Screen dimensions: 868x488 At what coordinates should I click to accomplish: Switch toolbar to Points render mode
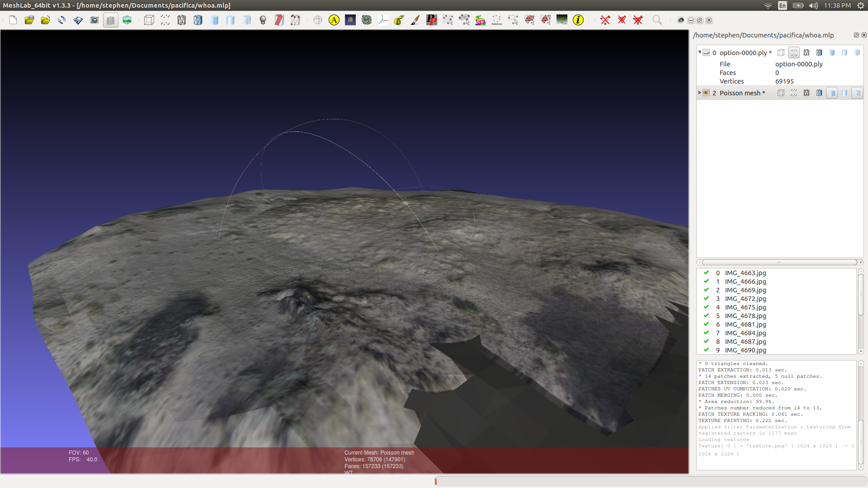click(x=165, y=20)
